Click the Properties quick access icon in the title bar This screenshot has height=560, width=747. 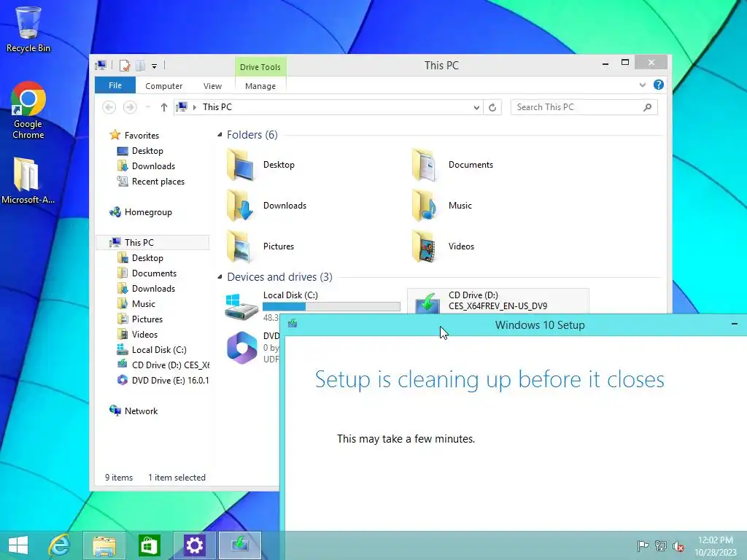point(125,65)
